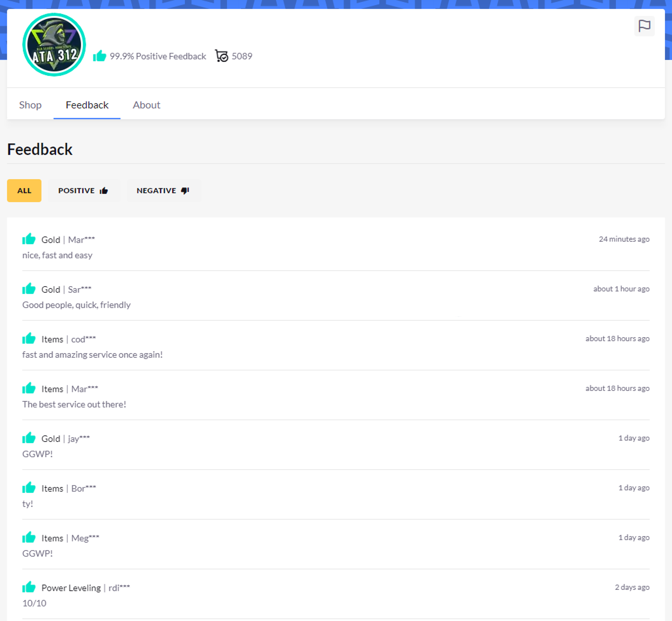Screen dimensions: 672x621
Task: Click thumbs-up icon on Power Leveling review
Action: [29, 587]
